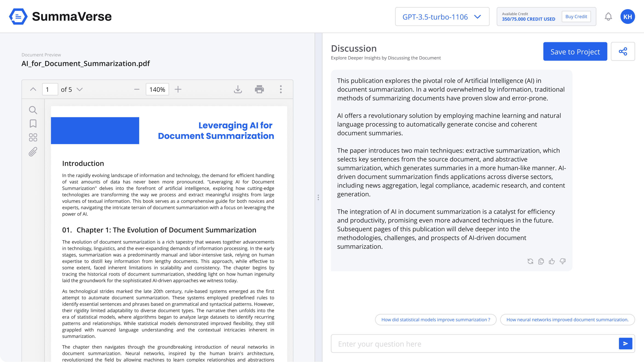Viewport: 644px width, 362px height.
Task: Click the Buy Credit button
Action: (x=576, y=17)
